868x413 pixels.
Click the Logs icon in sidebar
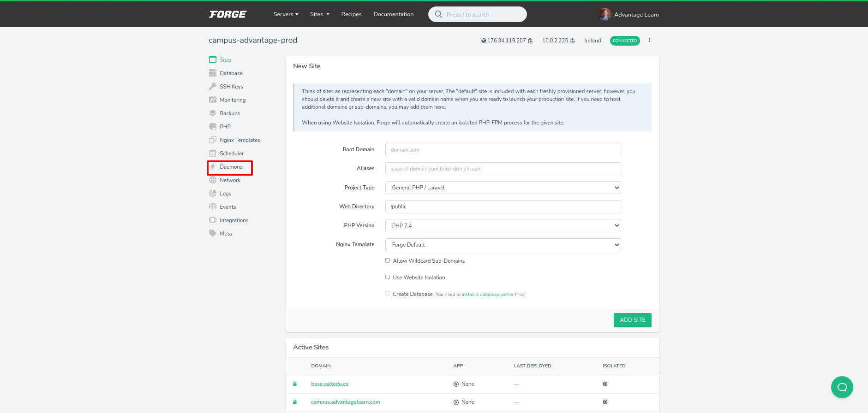[x=213, y=193]
